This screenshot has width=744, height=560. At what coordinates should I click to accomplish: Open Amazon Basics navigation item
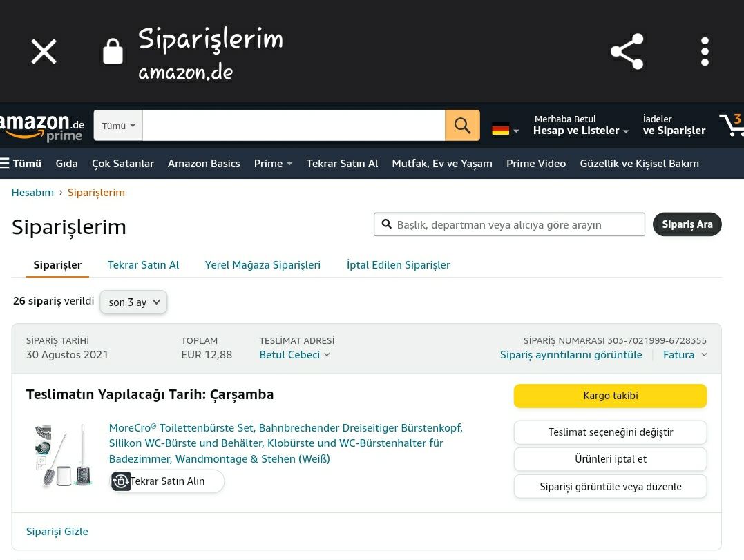pyautogui.click(x=204, y=164)
